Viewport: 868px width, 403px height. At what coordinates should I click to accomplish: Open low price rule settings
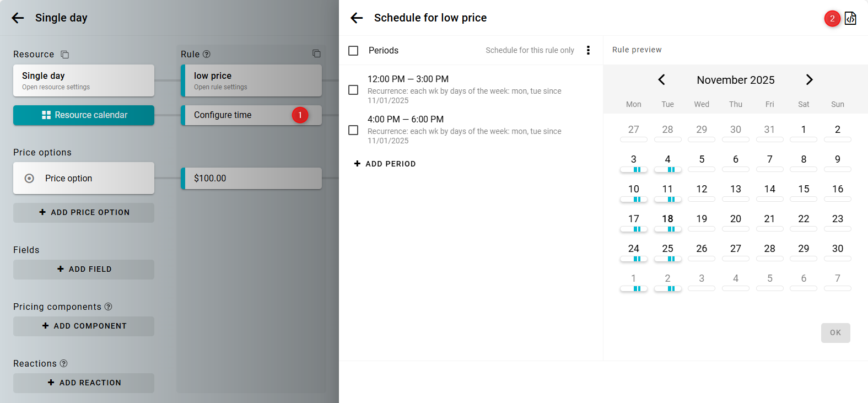tap(252, 80)
